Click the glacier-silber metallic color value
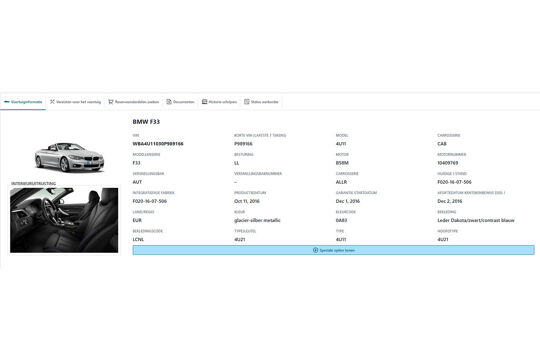Viewport: 540px width, 360px height. tap(257, 220)
